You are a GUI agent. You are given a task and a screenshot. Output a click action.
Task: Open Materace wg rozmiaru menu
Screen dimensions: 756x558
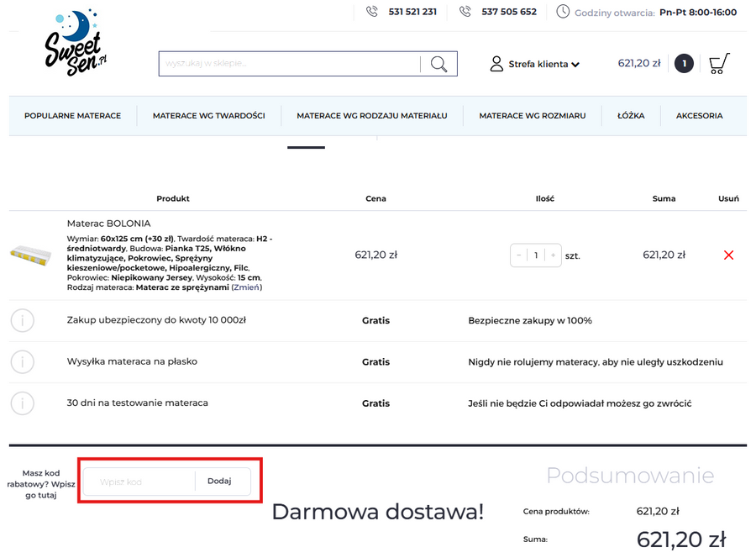(x=532, y=116)
